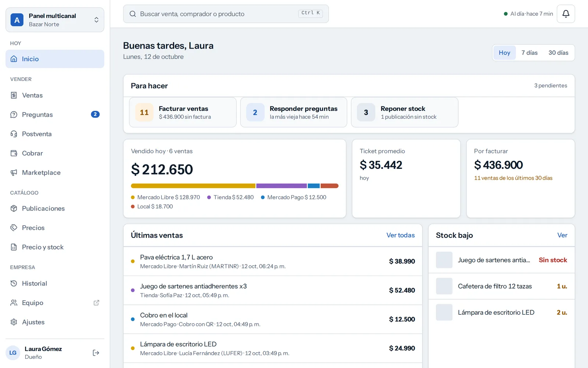Focus the Buscar venta search field

point(226,14)
